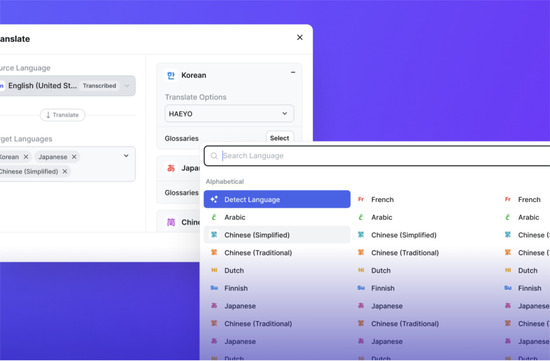
Task: Select Arabic in the middle language column
Action: [x=382, y=217]
